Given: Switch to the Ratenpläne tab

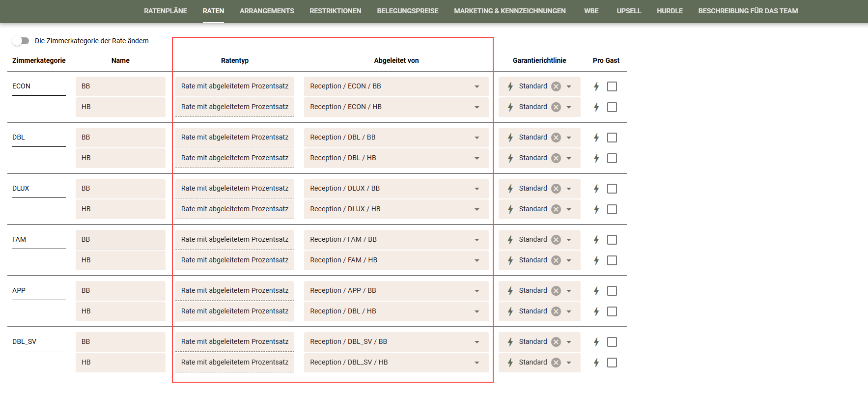Looking at the screenshot, I should [166, 11].
